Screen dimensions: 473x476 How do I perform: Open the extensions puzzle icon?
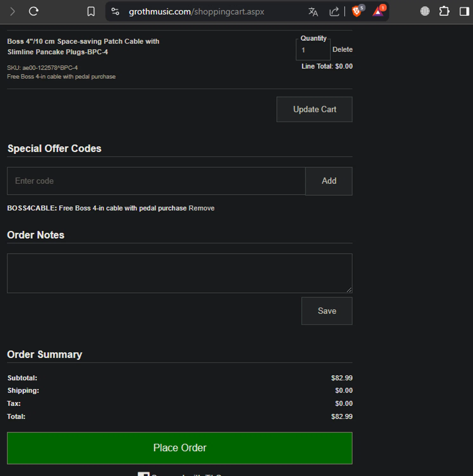pos(444,11)
